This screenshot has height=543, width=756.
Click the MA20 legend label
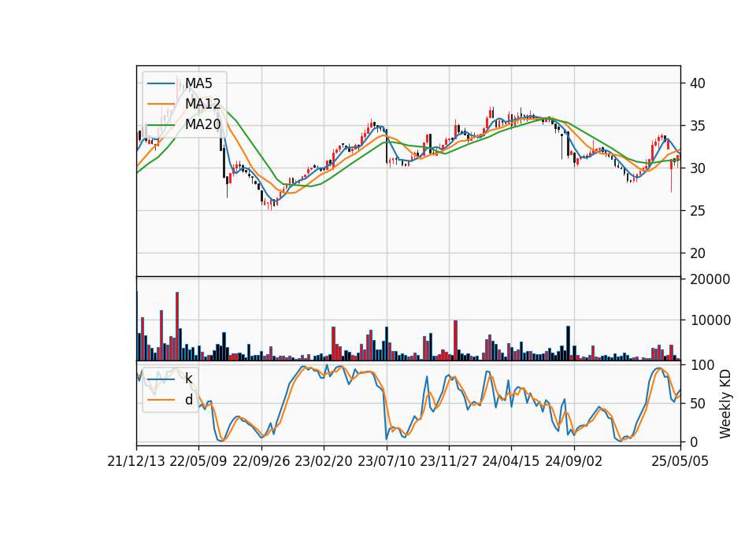203,124
